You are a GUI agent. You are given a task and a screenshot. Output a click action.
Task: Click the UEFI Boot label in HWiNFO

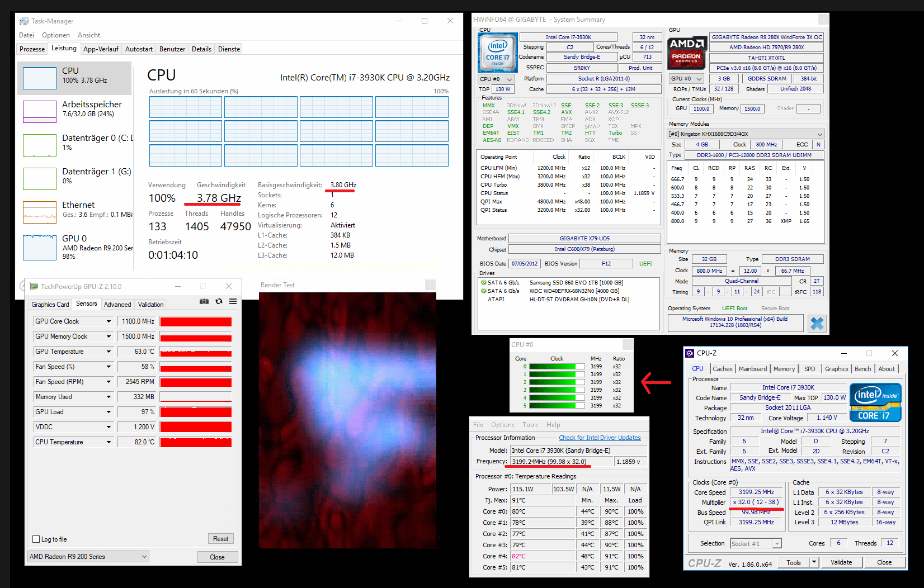(x=734, y=309)
